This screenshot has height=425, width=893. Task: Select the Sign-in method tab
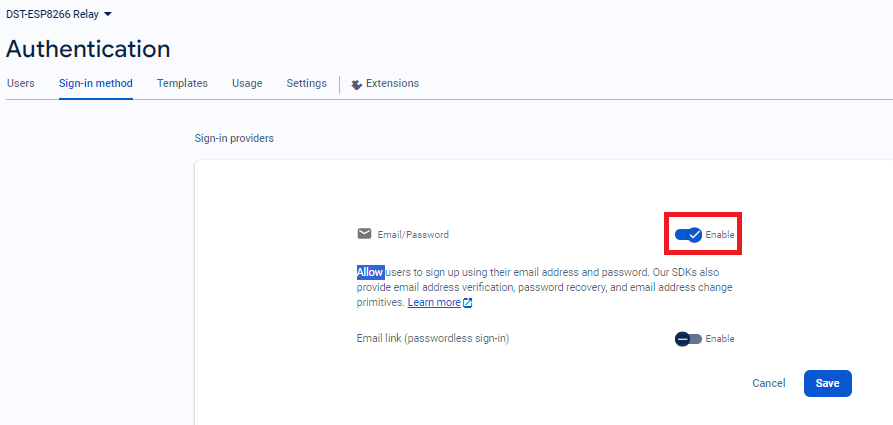(95, 84)
